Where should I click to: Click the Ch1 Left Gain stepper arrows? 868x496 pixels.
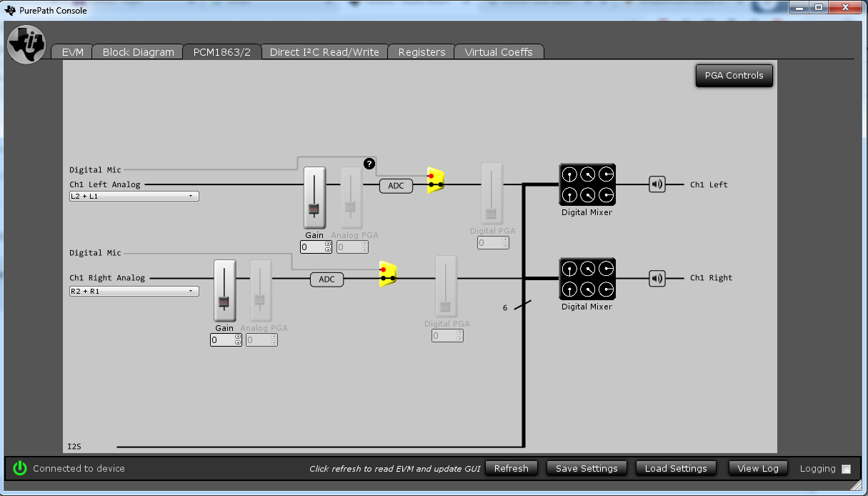tap(328, 247)
